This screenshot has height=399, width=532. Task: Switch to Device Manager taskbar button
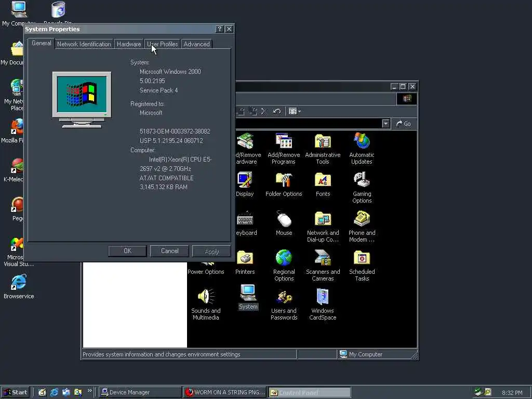(x=140, y=392)
